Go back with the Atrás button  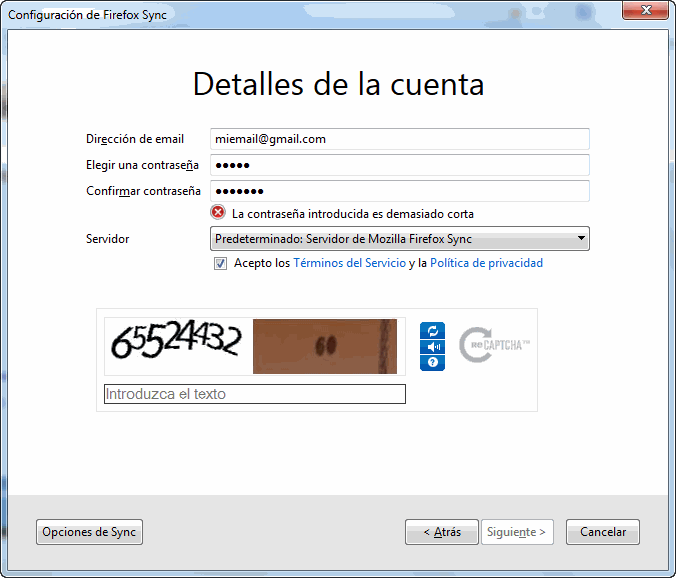coord(442,532)
